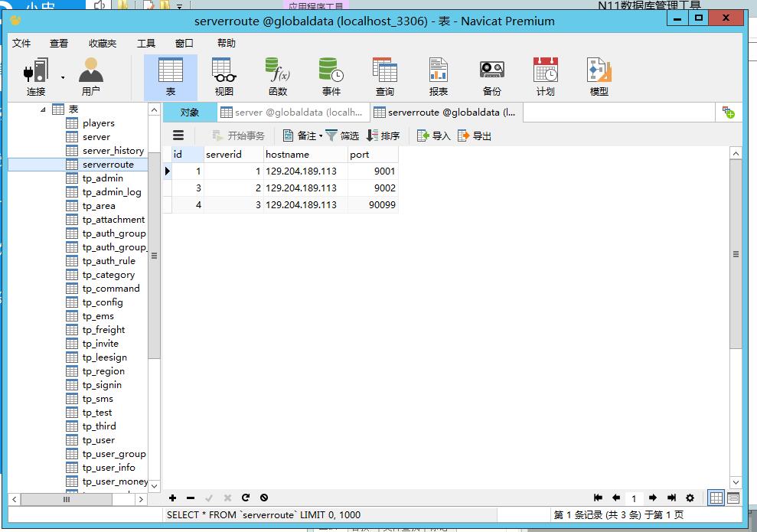Switch to grid view mode
Screen dimensions: 757x532
click(716, 498)
